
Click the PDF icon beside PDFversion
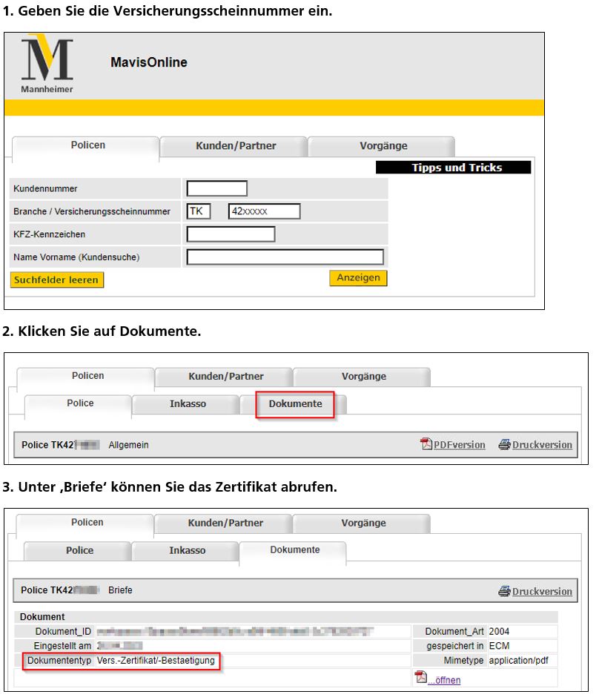426,444
